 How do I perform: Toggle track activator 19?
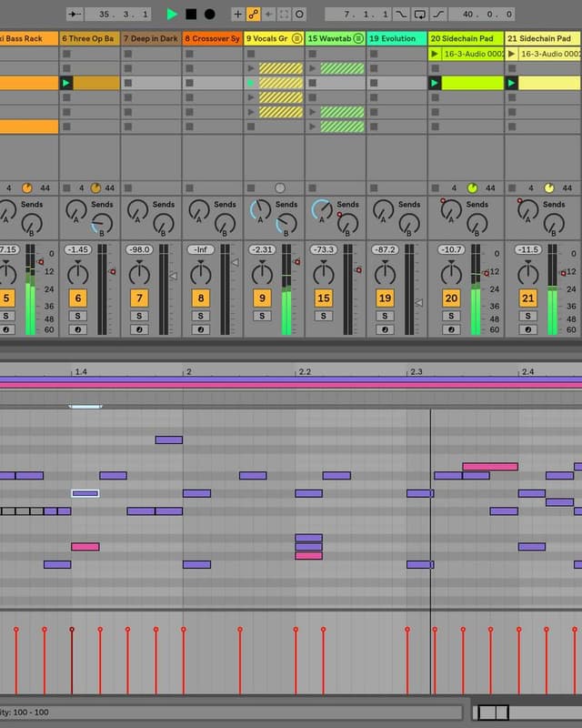coord(385,298)
